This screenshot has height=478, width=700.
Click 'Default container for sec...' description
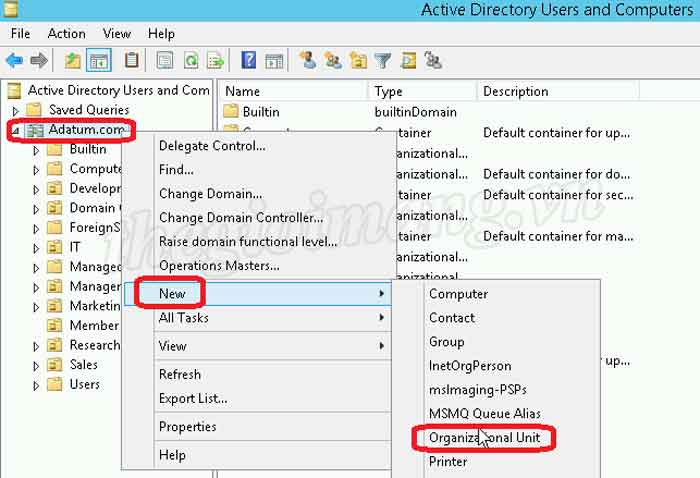[558, 195]
